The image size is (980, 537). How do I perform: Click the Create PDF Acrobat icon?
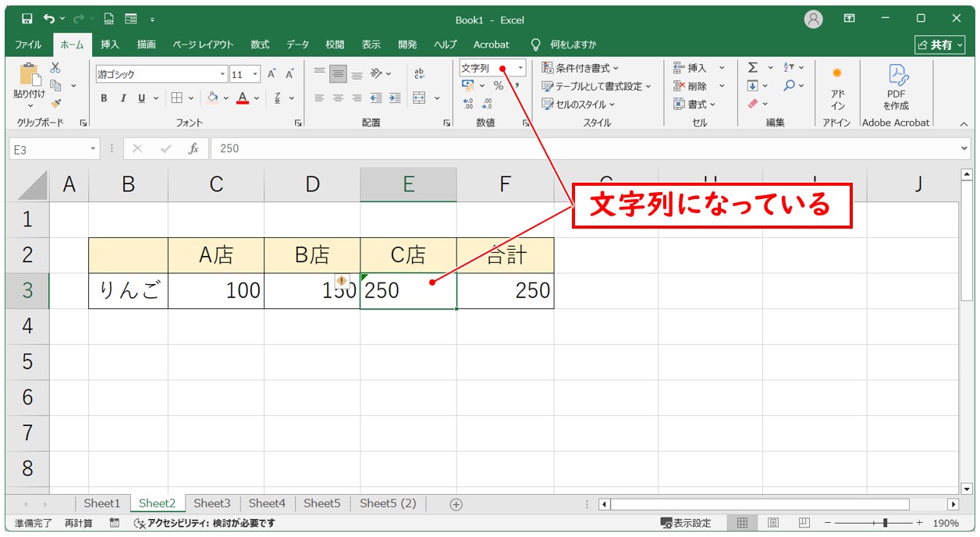pyautogui.click(x=896, y=87)
